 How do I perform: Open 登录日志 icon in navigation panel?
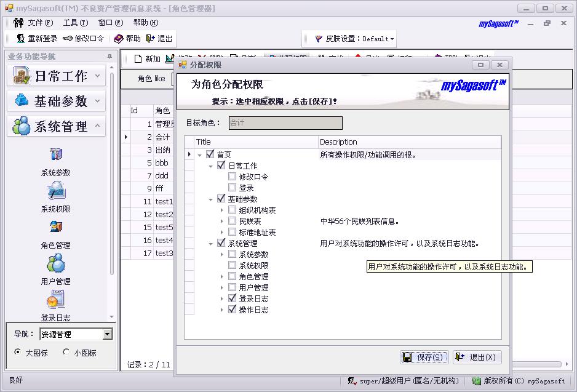[x=56, y=299]
